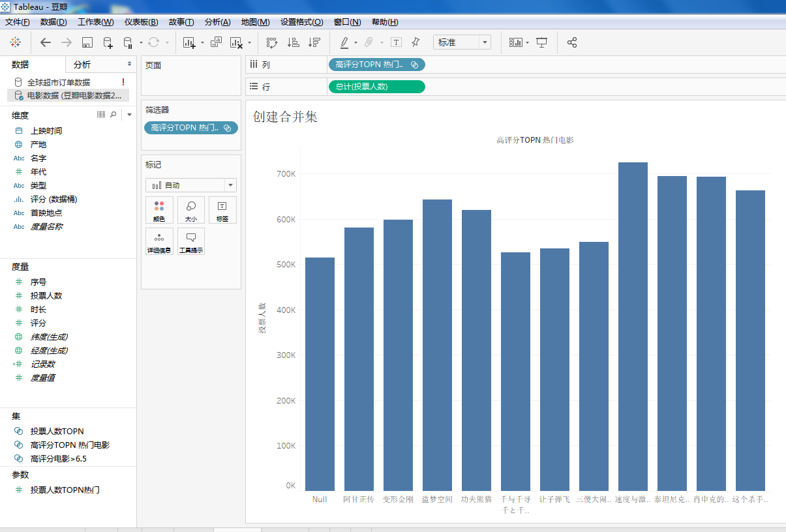Viewport: 786px width, 532px height.
Task: Click the undo back arrow in toolbar
Action: (x=45, y=42)
